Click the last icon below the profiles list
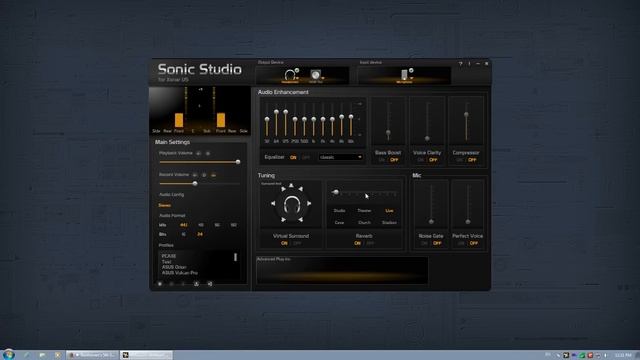Screen dimensions: 640x360 (x=210, y=284)
